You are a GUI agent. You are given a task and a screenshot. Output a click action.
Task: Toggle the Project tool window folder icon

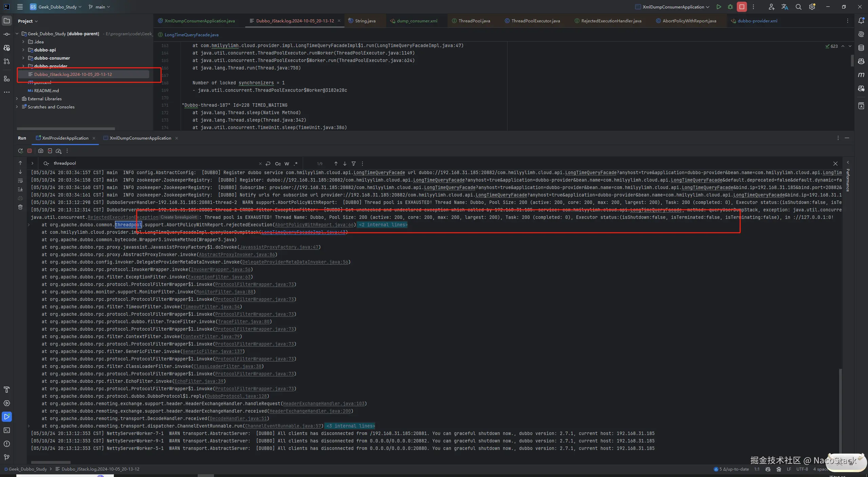pos(7,21)
